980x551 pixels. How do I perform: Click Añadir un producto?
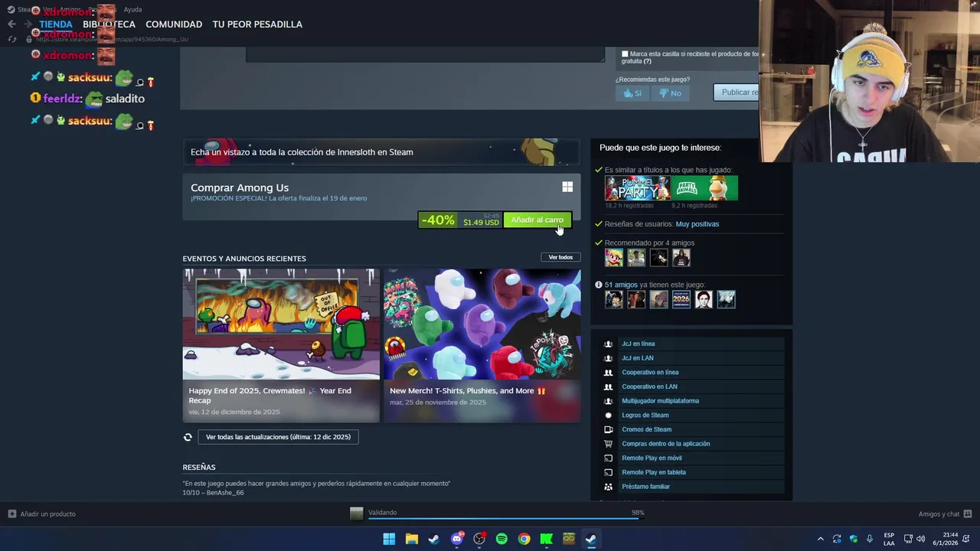click(41, 514)
